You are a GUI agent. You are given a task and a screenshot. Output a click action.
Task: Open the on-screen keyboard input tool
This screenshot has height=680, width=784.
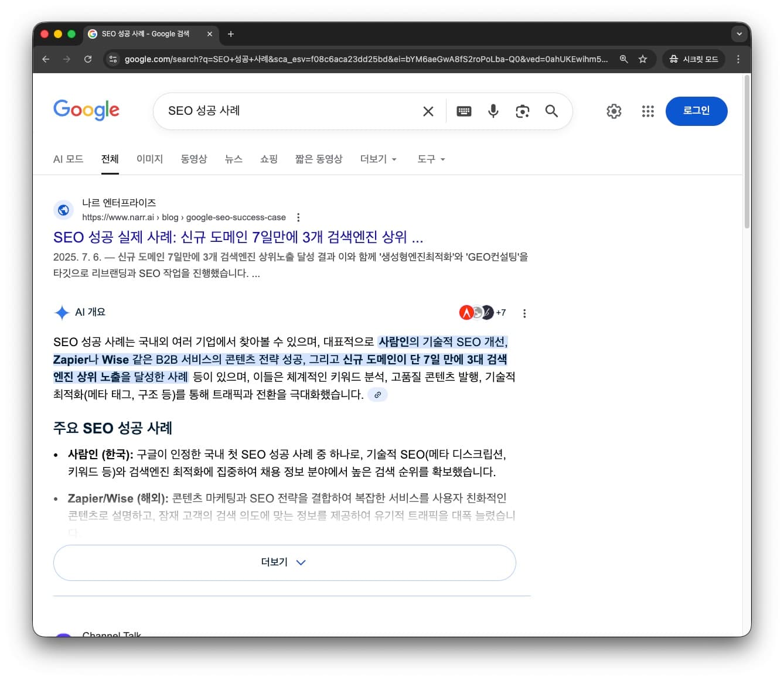coord(464,111)
